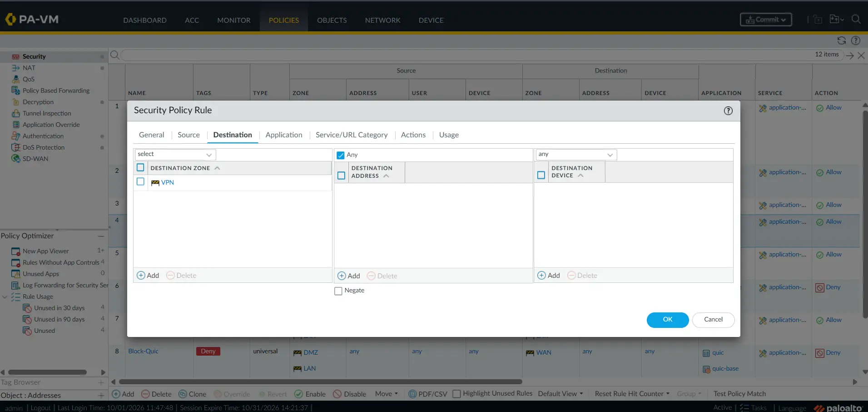
Task: Enable the Negate checkbox
Action: coord(338,291)
